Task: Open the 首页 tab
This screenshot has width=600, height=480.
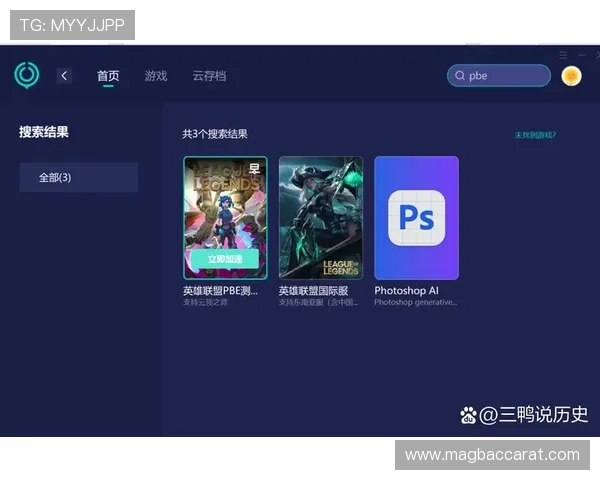Action: [x=108, y=76]
